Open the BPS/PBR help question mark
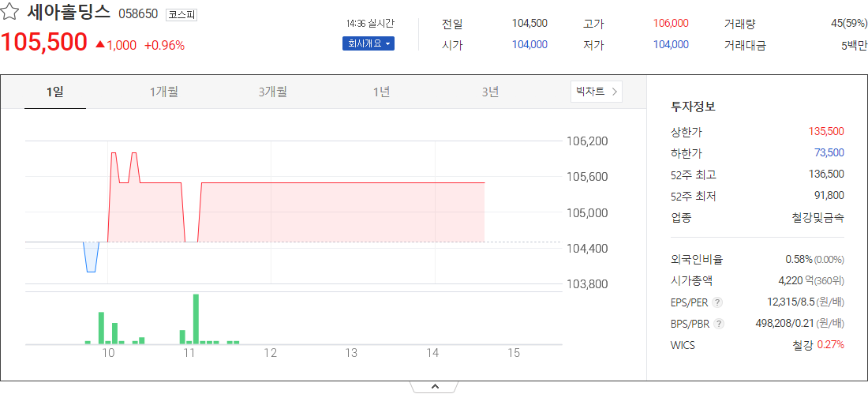The width and height of the screenshot is (868, 394). coord(718,324)
